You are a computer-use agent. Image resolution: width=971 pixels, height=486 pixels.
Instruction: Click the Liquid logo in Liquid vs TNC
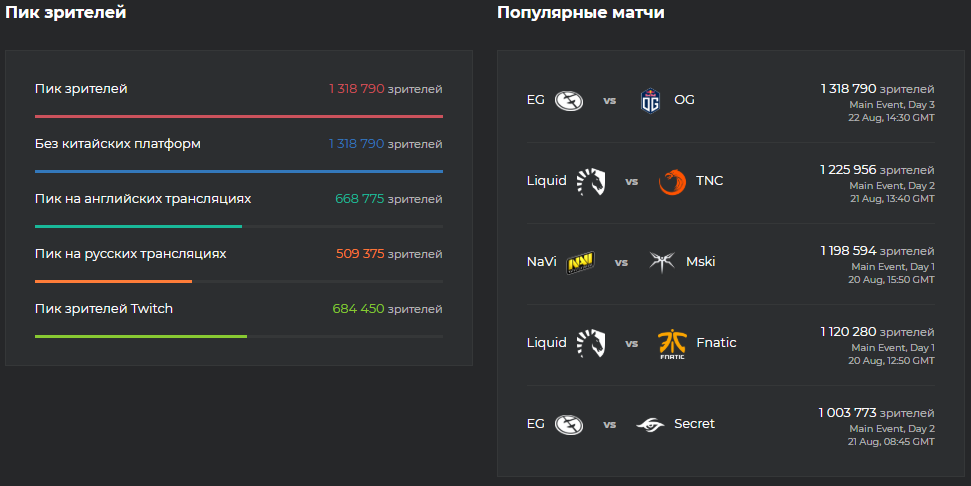tap(591, 181)
